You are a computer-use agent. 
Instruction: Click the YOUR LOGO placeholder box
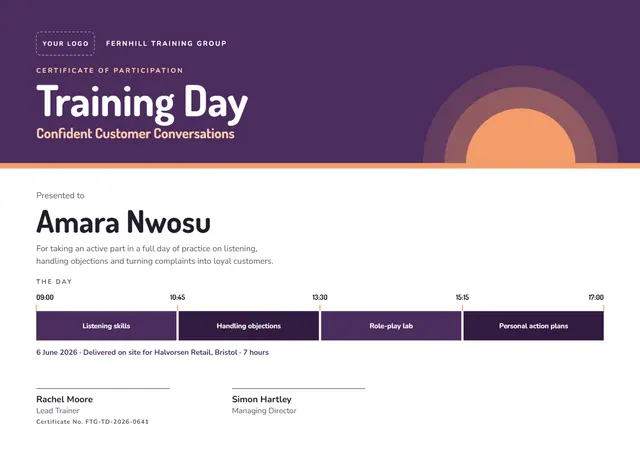pyautogui.click(x=65, y=43)
